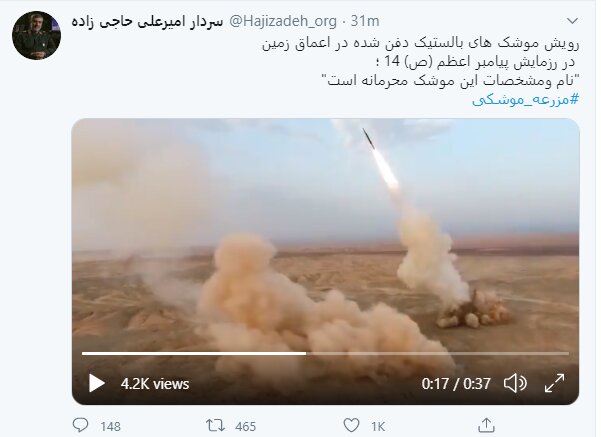Image resolution: width=601 pixels, height=437 pixels.
Task: Retweet this post via the retweet icon
Action: point(215,426)
